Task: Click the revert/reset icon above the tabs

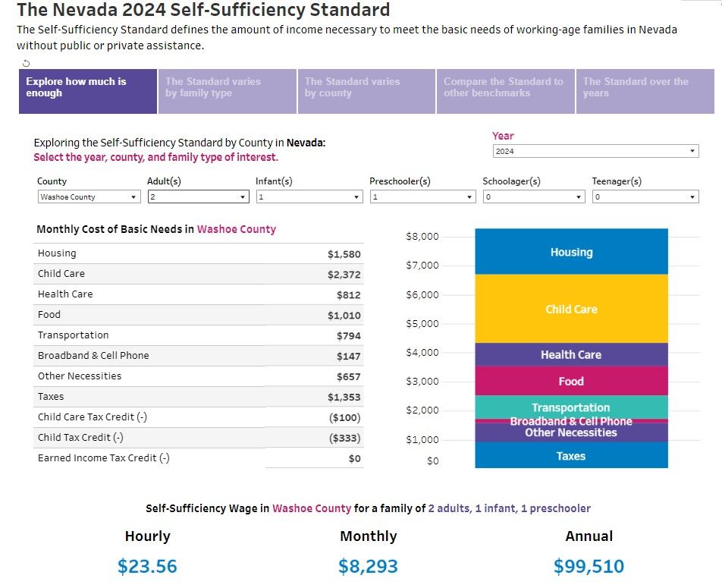Action: [26, 63]
